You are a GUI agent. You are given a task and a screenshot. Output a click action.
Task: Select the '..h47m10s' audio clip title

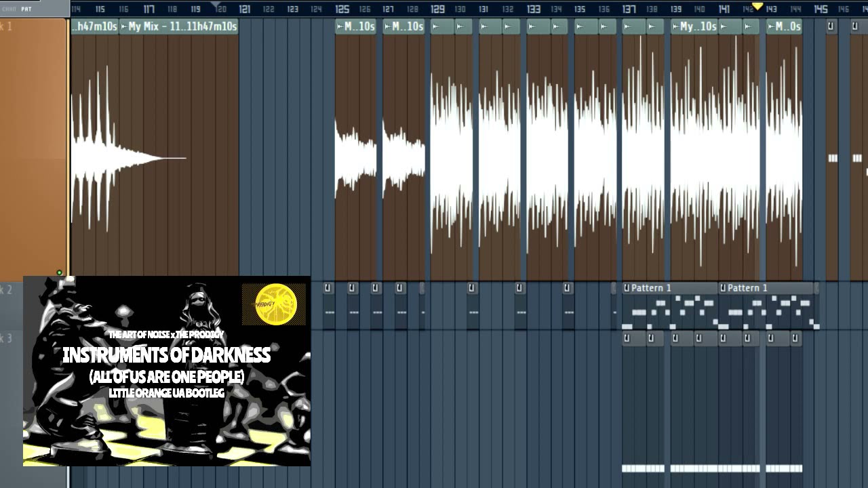click(x=95, y=26)
